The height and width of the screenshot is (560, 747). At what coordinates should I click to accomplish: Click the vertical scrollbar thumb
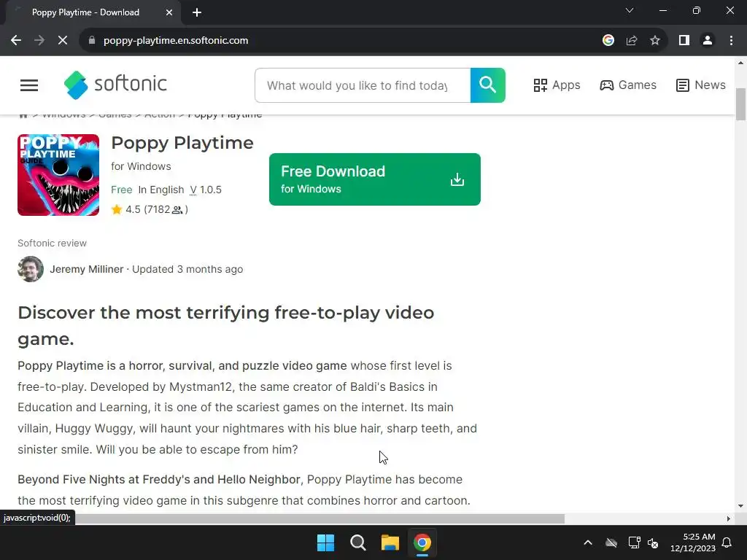tap(740, 104)
